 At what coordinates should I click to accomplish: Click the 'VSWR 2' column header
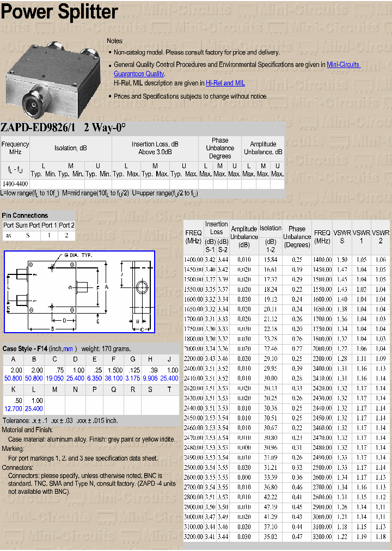tap(381, 237)
